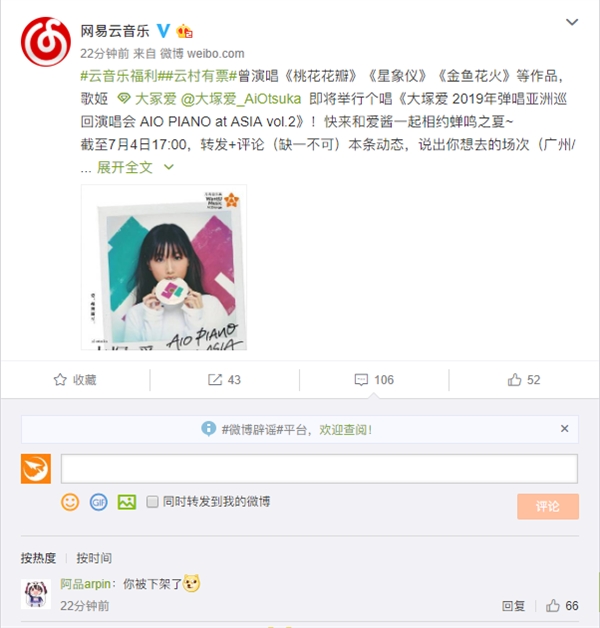Open the post options chevron menu

572,22
